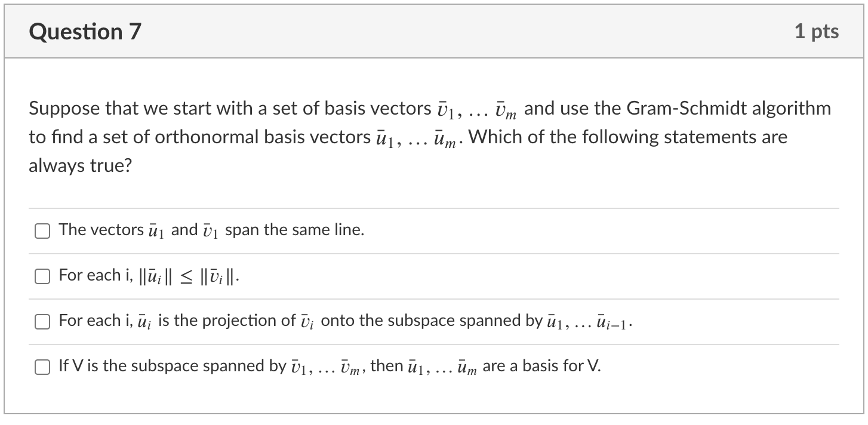The height and width of the screenshot is (425, 868).
Task: Click 'are a basis for V' phrase
Action: (541, 365)
